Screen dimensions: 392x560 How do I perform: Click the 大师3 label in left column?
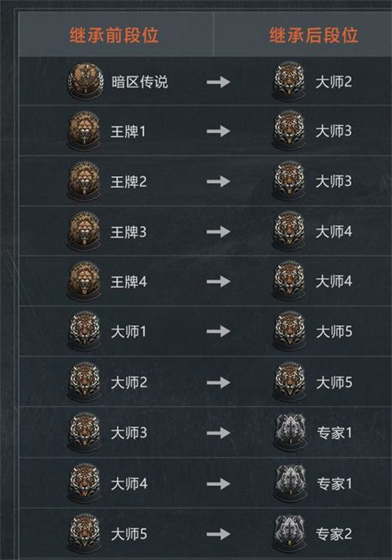pos(129,433)
